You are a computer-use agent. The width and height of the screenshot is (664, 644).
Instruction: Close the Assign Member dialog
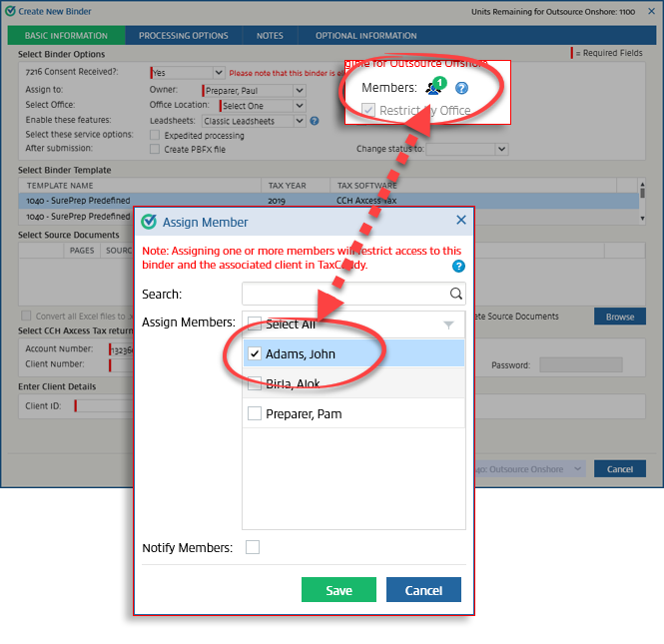(x=461, y=220)
